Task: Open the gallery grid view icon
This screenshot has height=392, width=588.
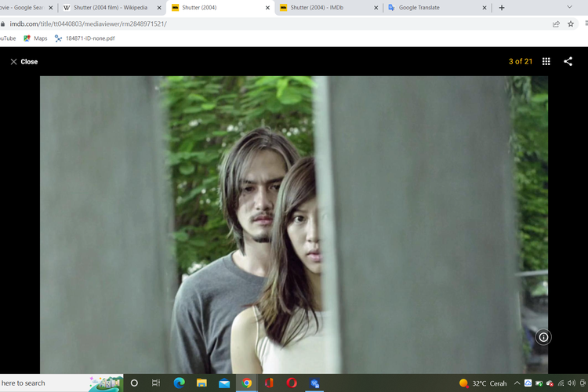Action: pos(546,61)
